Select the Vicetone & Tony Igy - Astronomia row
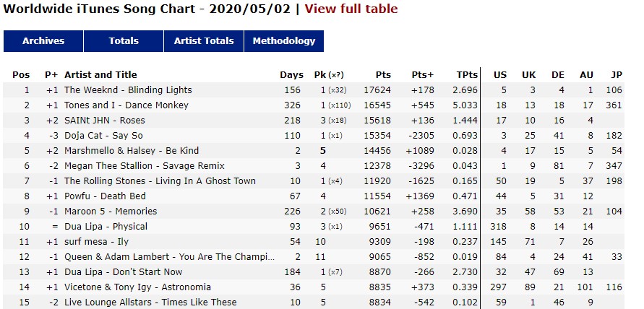644x309 pixels. coord(314,287)
